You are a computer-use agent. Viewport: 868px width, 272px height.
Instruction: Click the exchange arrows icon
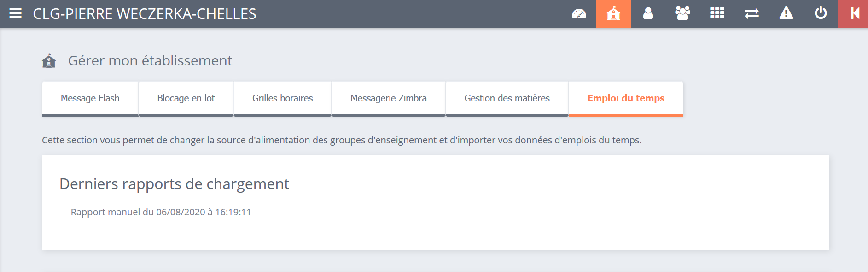pyautogui.click(x=751, y=14)
